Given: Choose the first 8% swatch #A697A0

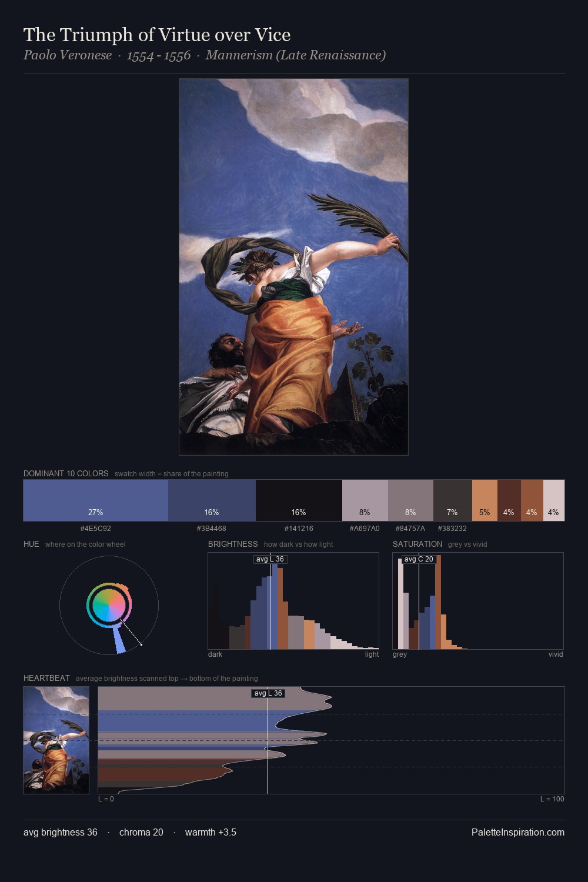Looking at the screenshot, I should (x=365, y=500).
